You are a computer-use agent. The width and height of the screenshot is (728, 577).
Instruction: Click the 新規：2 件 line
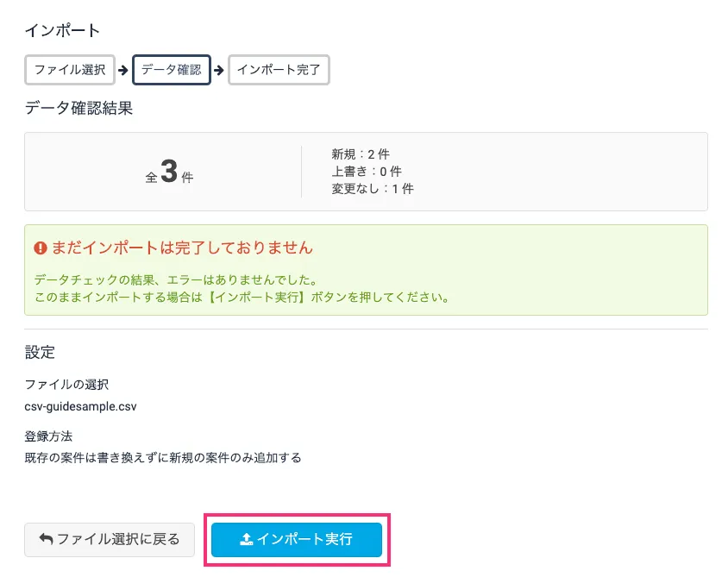360,154
